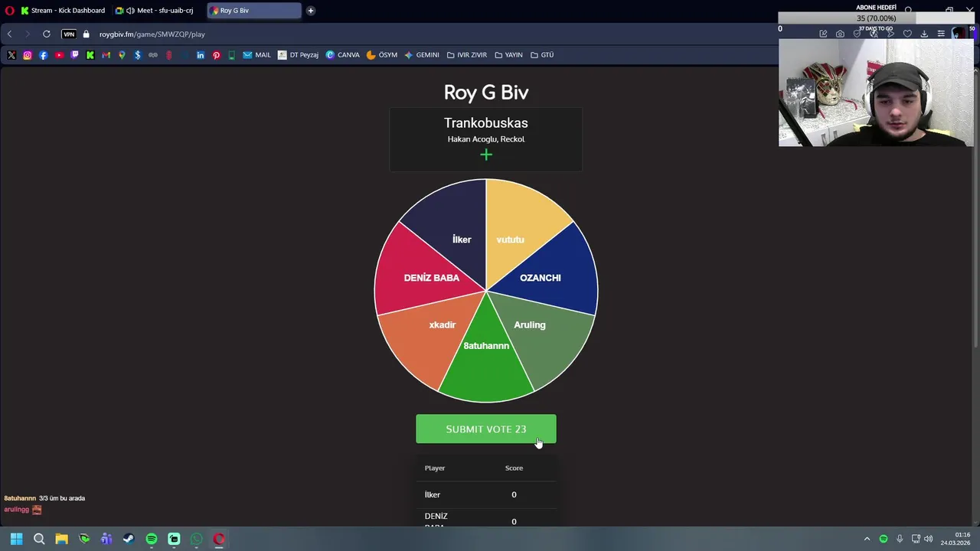Open File Explorer from taskbar

pyautogui.click(x=61, y=539)
